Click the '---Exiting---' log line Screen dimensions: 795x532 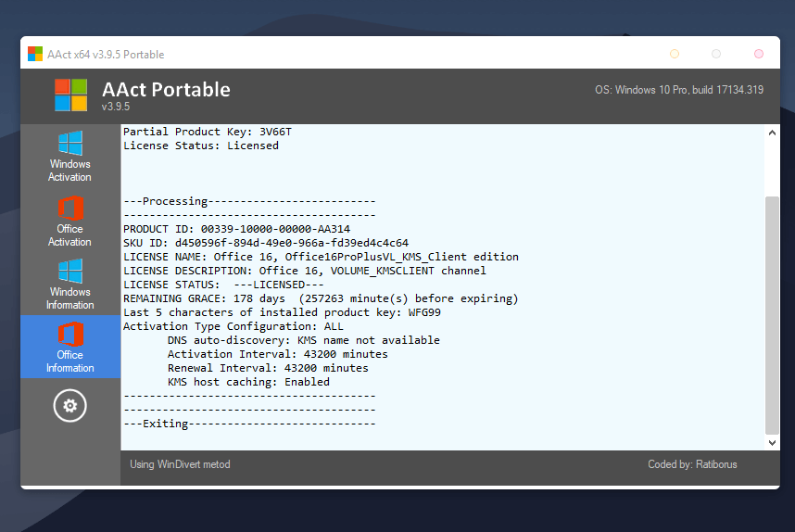coord(249,424)
